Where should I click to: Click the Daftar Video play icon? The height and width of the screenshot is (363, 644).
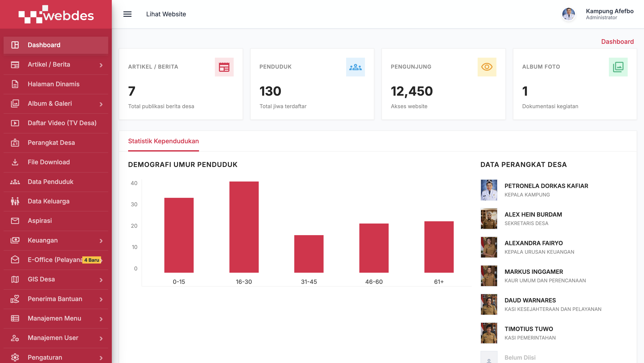(15, 123)
